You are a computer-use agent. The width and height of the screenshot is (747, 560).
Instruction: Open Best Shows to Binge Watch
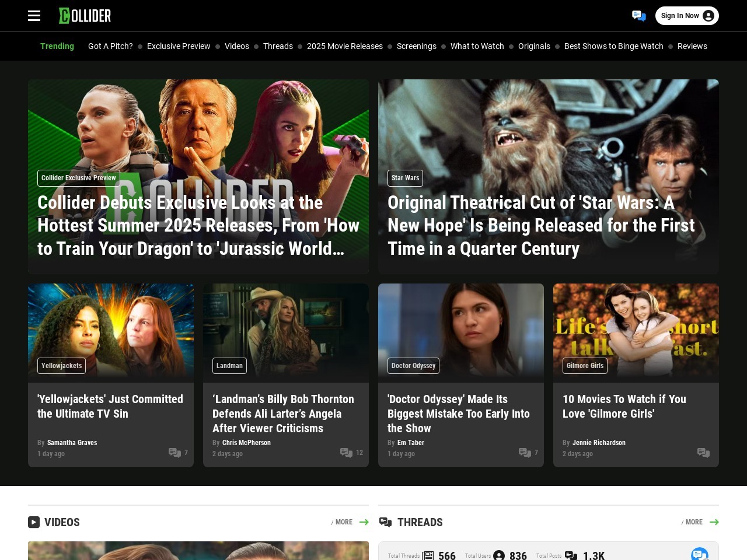point(614,46)
